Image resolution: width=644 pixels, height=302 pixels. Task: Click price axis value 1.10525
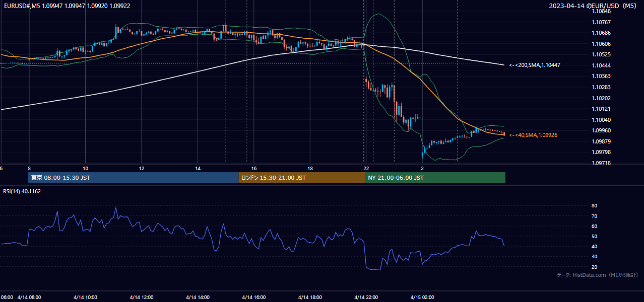601,54
